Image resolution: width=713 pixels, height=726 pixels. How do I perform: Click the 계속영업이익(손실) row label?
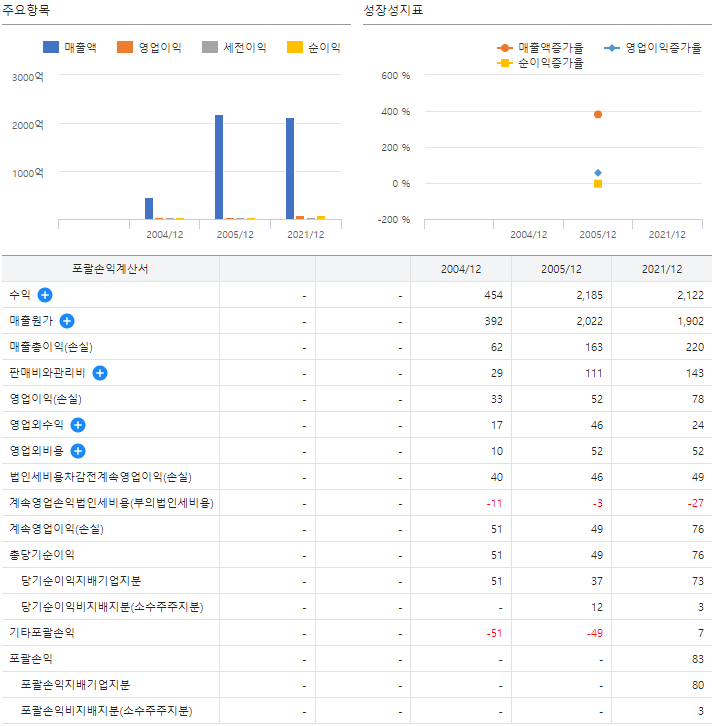pyautogui.click(x=56, y=528)
